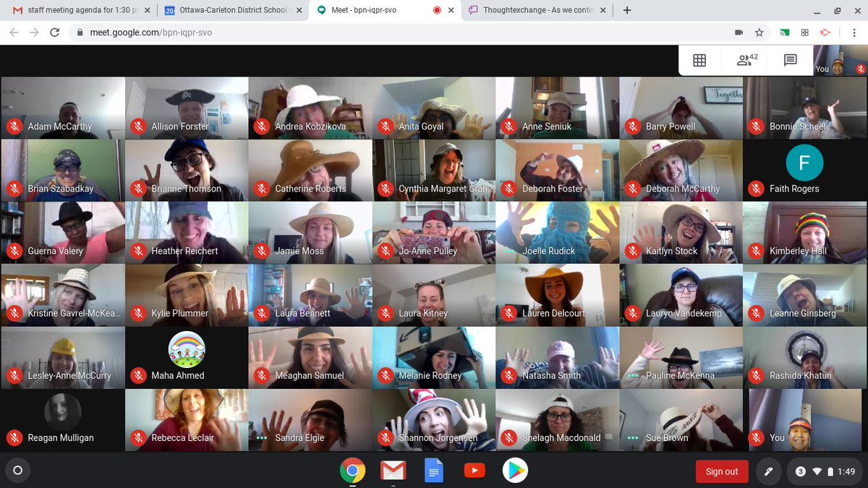Image resolution: width=868 pixels, height=488 pixels.
Task: Launch YouTube from the shelf
Action: coord(475,470)
